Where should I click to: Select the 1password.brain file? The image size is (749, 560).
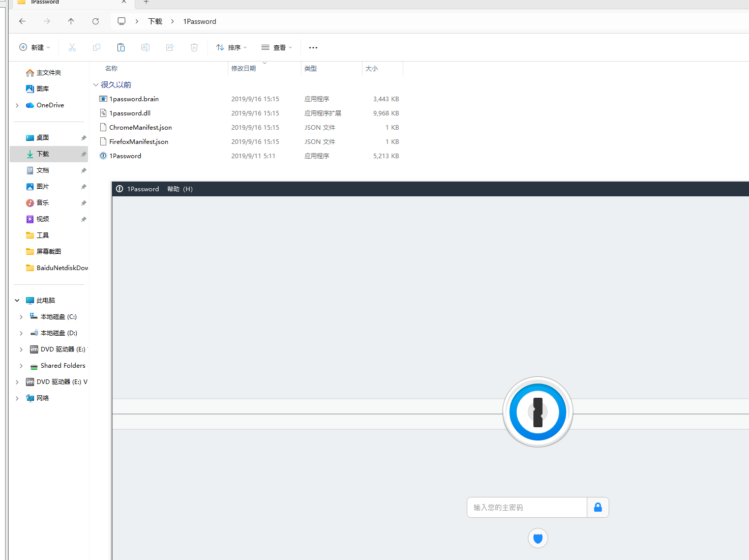tap(249, 99)
